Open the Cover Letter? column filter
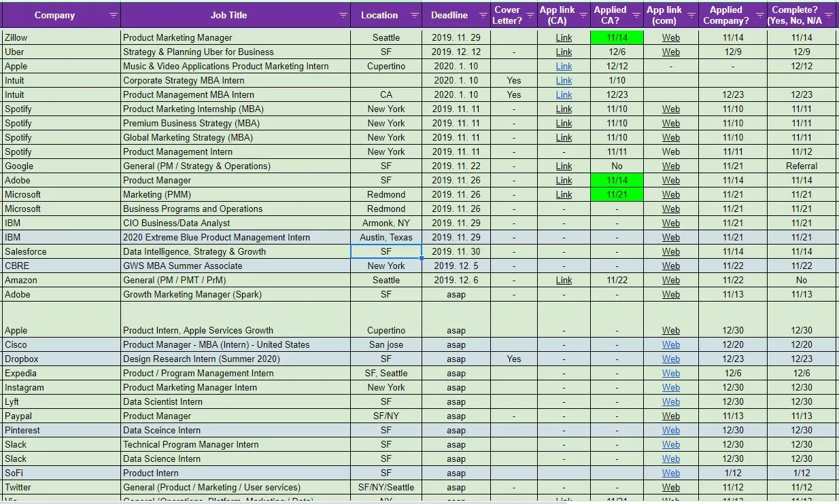This screenshot has height=504, width=839. pos(530,15)
